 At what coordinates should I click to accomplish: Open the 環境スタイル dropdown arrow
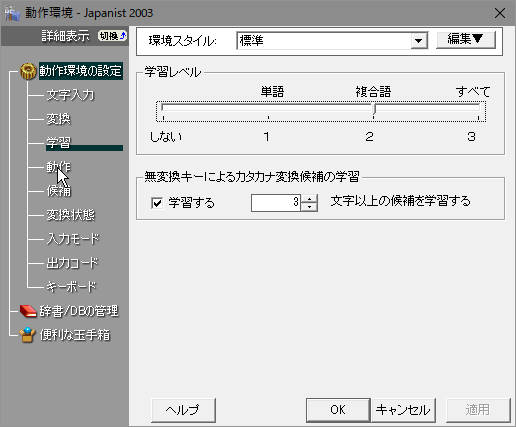tap(419, 41)
